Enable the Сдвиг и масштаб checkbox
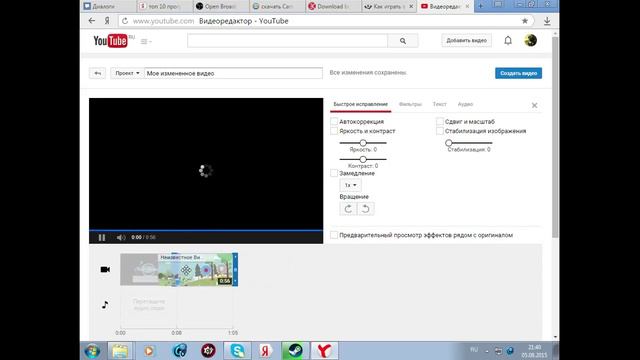Viewport: 640px width, 360px height. [440, 122]
